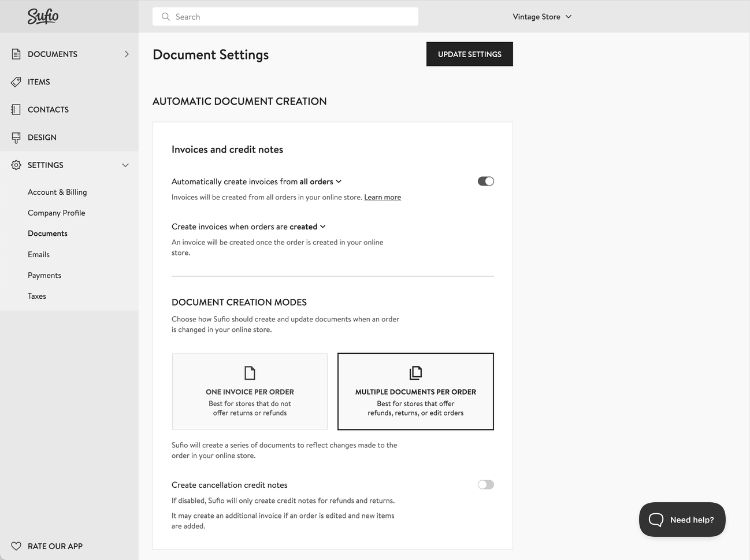Click RATE OUR APP label
Image resolution: width=750 pixels, height=560 pixels.
(55, 546)
